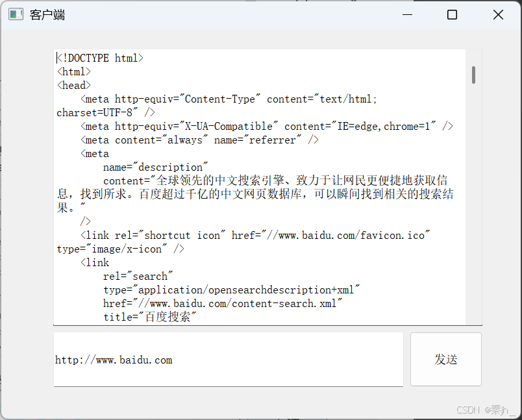Click the 'name="description"' line

pos(155,167)
